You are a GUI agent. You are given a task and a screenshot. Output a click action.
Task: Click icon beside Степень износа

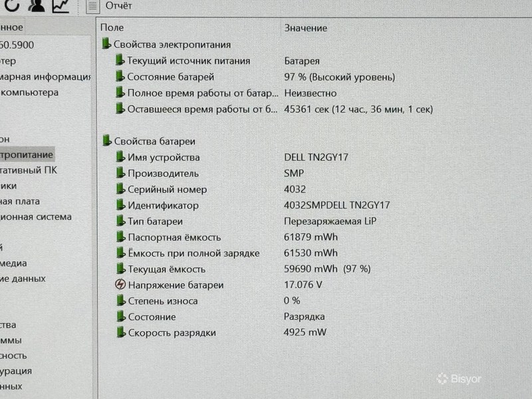(x=122, y=300)
